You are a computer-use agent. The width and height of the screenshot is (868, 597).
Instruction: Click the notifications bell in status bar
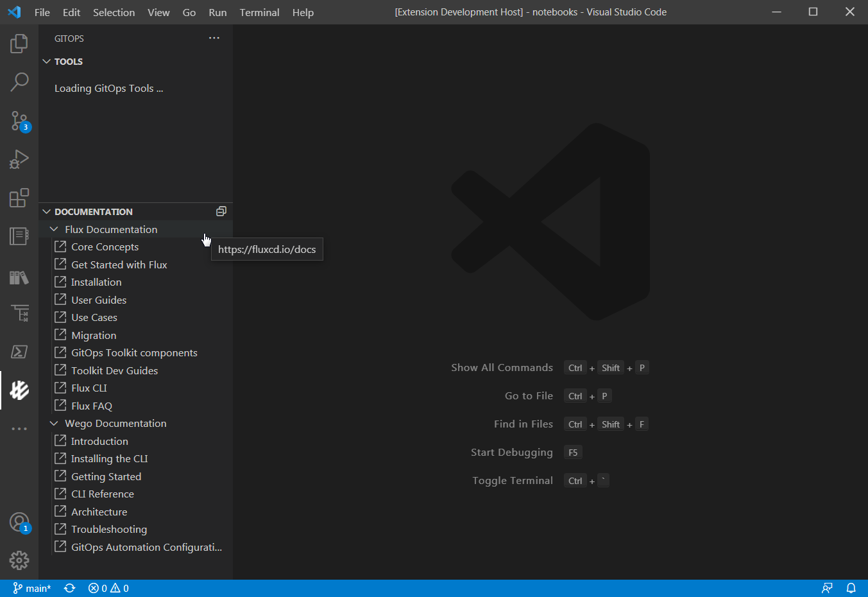point(851,588)
